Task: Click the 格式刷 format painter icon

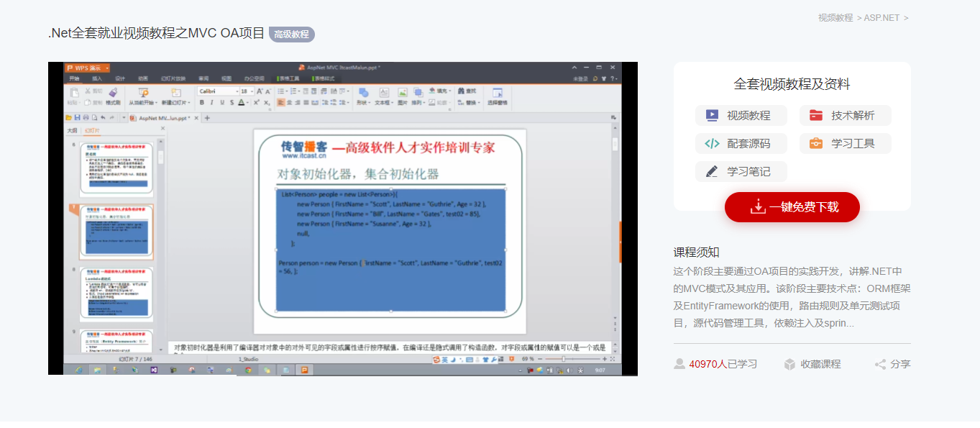Action: (x=113, y=92)
